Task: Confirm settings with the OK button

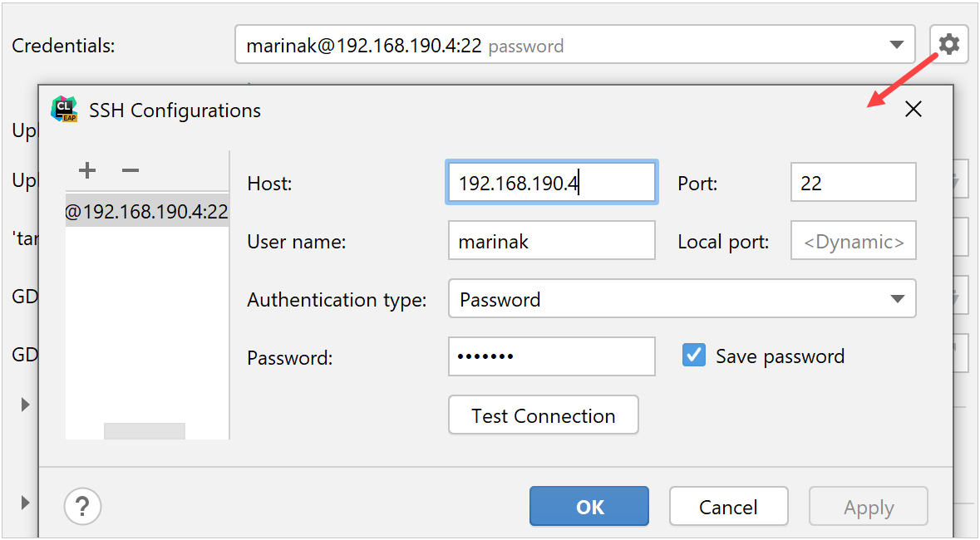Action: coord(588,506)
